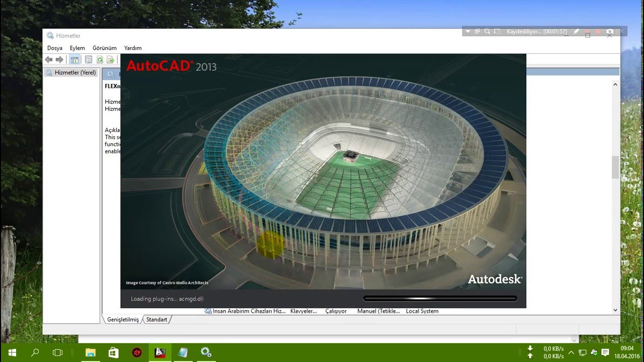Click the services list scroll up arrow

[615, 84]
